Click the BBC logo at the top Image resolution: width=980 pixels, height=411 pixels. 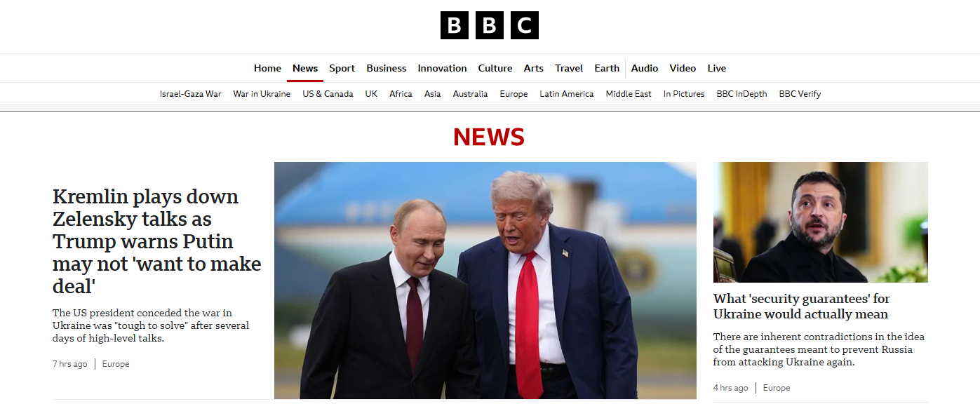tap(490, 25)
